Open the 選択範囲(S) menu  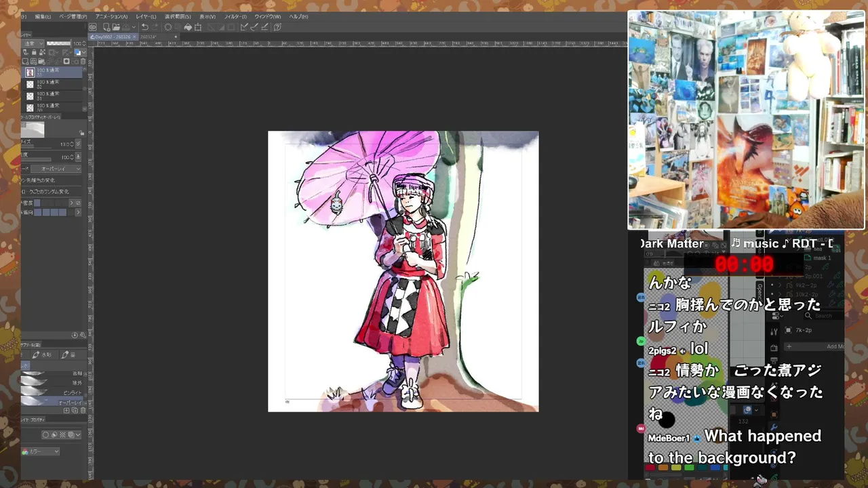point(178,16)
